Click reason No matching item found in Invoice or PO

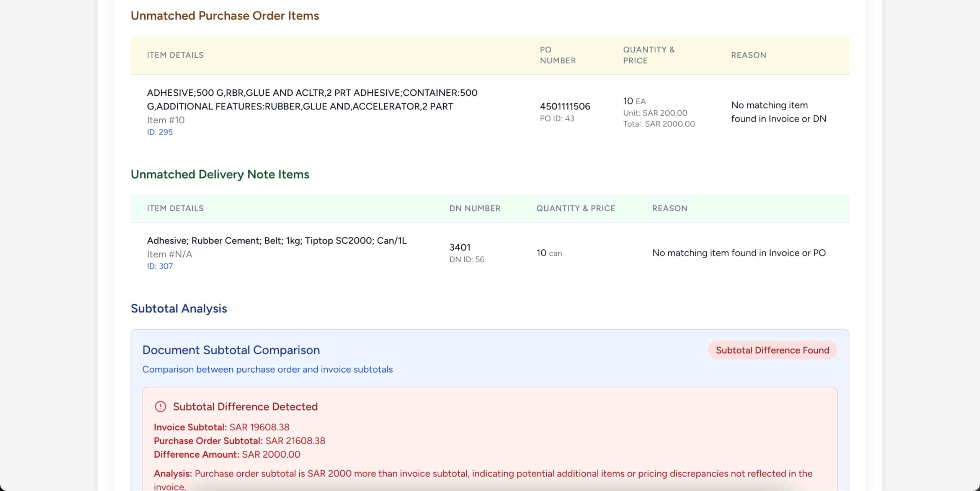[x=739, y=253]
